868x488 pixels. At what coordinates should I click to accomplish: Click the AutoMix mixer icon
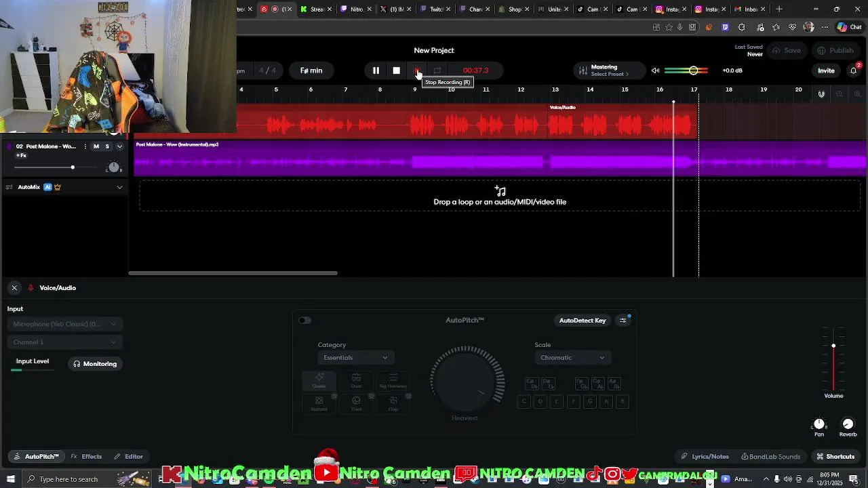[x=9, y=187]
